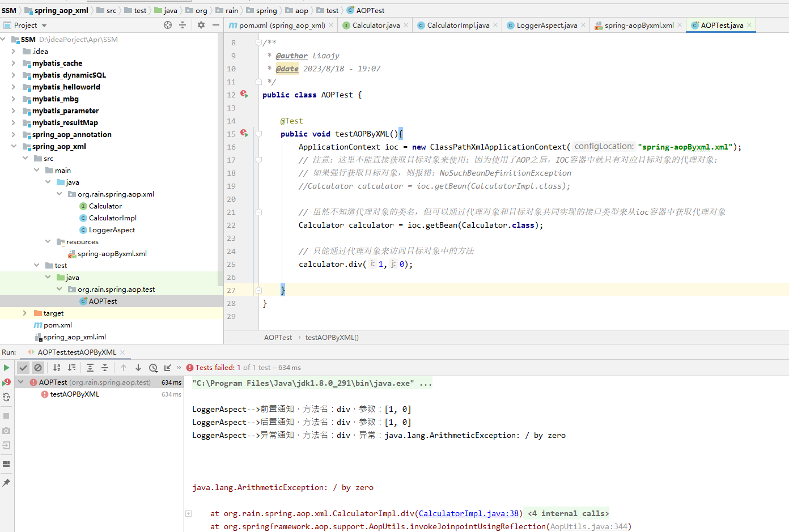Run AOPTest class from gutter icon
This screenshot has height=532, width=789.
click(244, 94)
